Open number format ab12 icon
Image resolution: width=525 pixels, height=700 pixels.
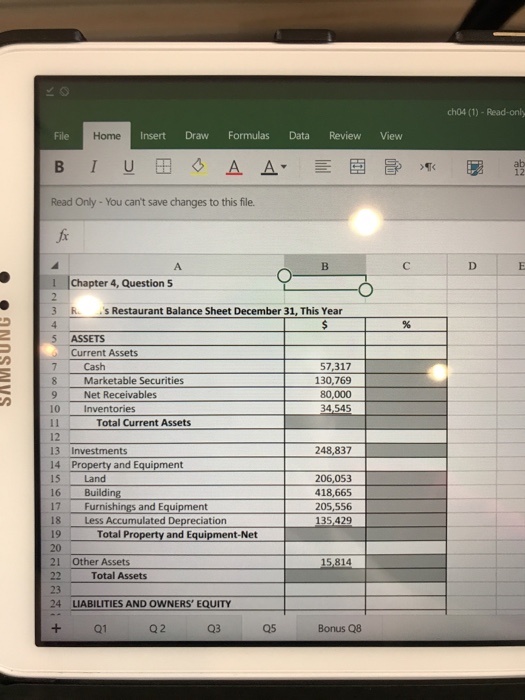click(x=519, y=167)
